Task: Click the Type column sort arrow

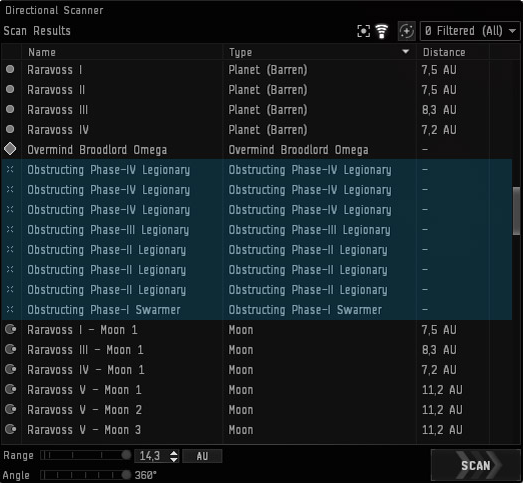Action: [x=406, y=52]
